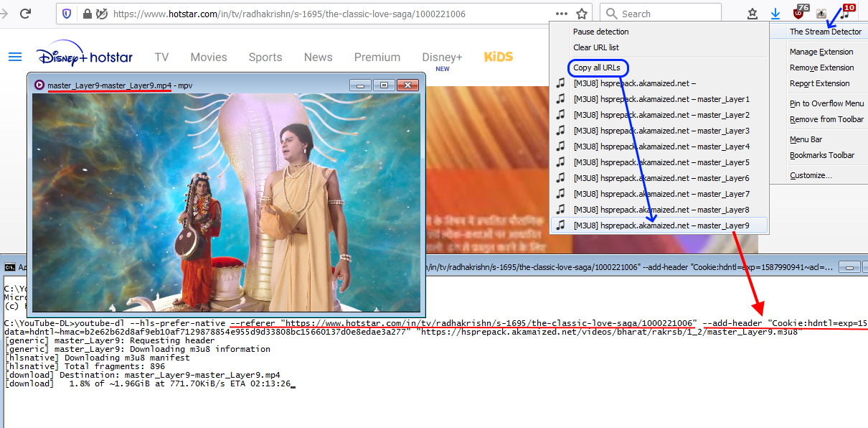Copy the master_Layer6 M3U8 URL
Viewport: 868px width, 428px height.
point(659,178)
